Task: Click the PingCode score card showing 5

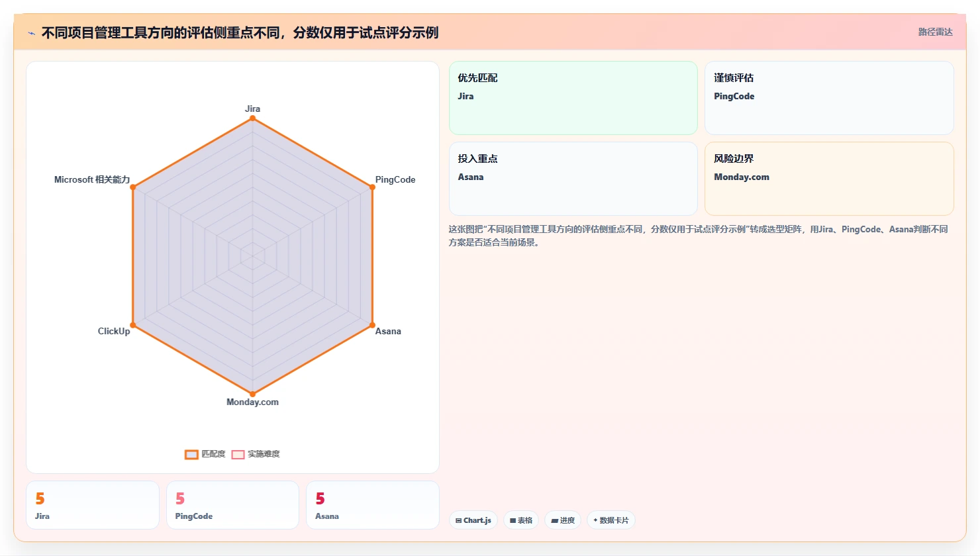Action: 232,505
